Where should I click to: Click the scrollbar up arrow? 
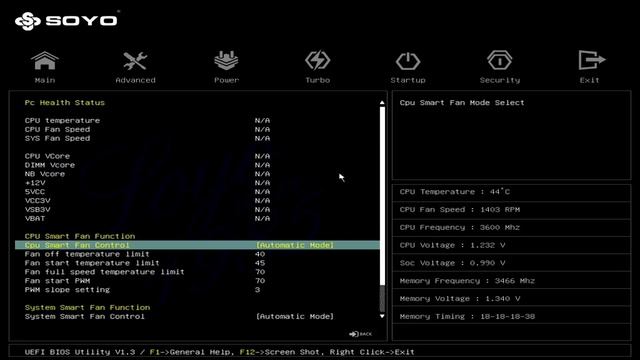click(x=382, y=103)
